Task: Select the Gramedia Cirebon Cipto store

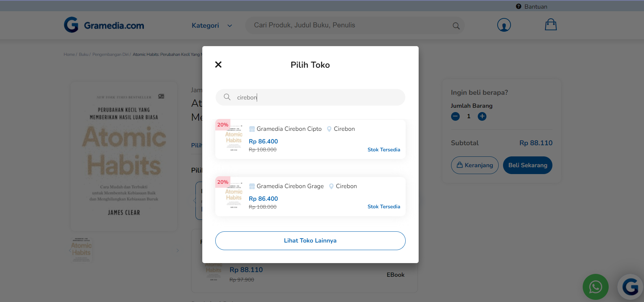Action: 310,139
